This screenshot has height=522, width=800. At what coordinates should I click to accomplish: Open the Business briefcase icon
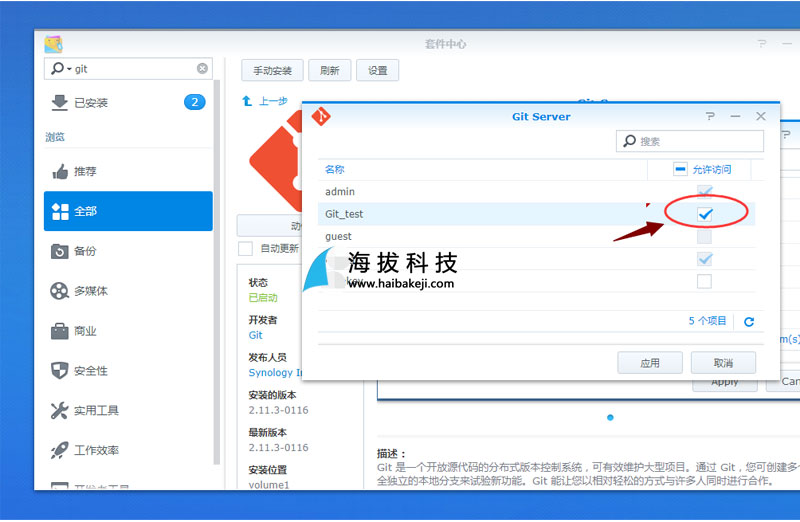click(60, 331)
